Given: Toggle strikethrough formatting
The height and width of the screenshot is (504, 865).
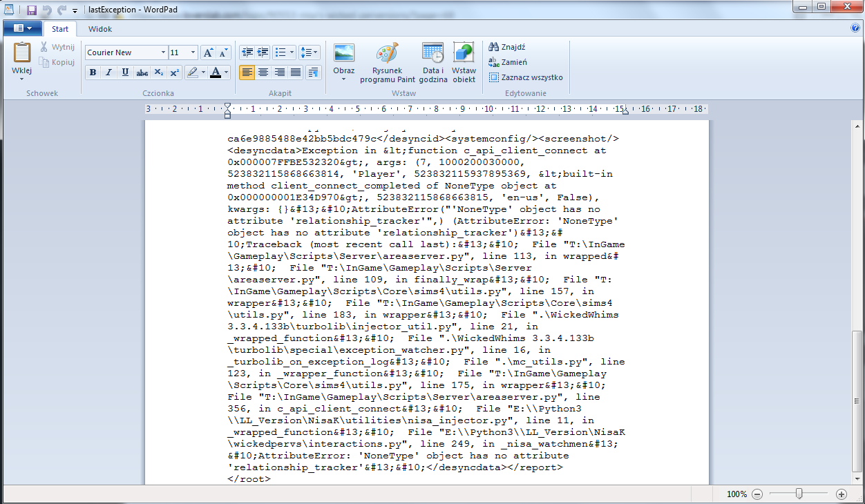Looking at the screenshot, I should point(142,72).
